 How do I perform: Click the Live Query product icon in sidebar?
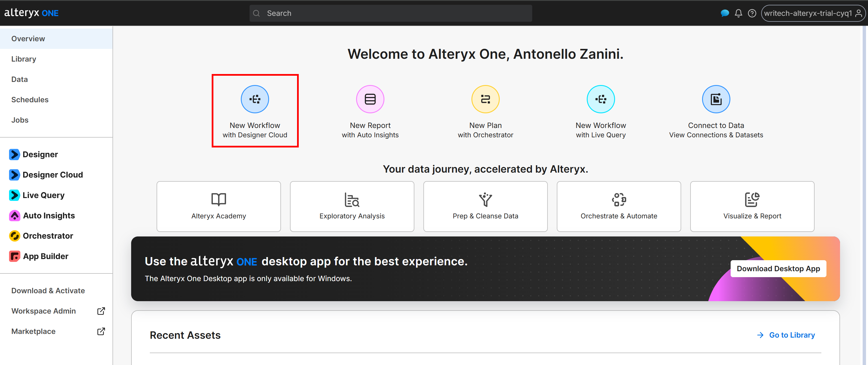point(14,195)
